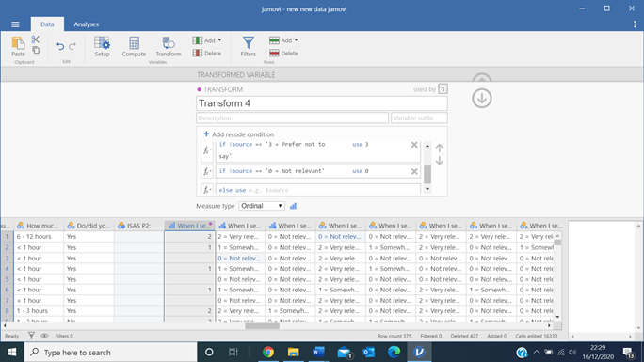Click the Copy icon in Clipboard group
The image size is (644, 362).
(36, 50)
